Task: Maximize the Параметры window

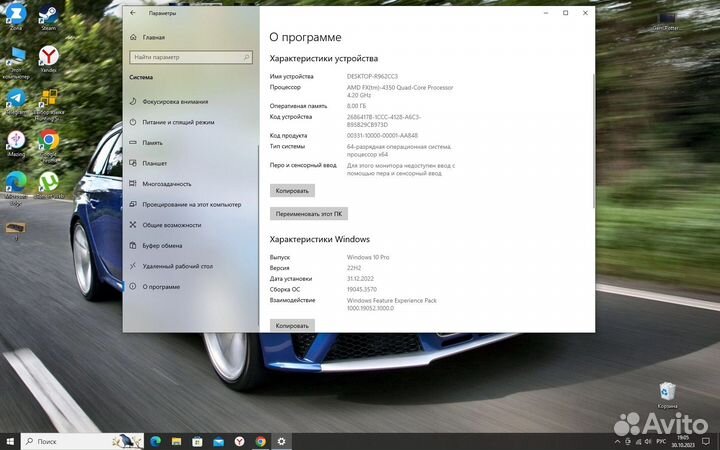Action: 566,13
